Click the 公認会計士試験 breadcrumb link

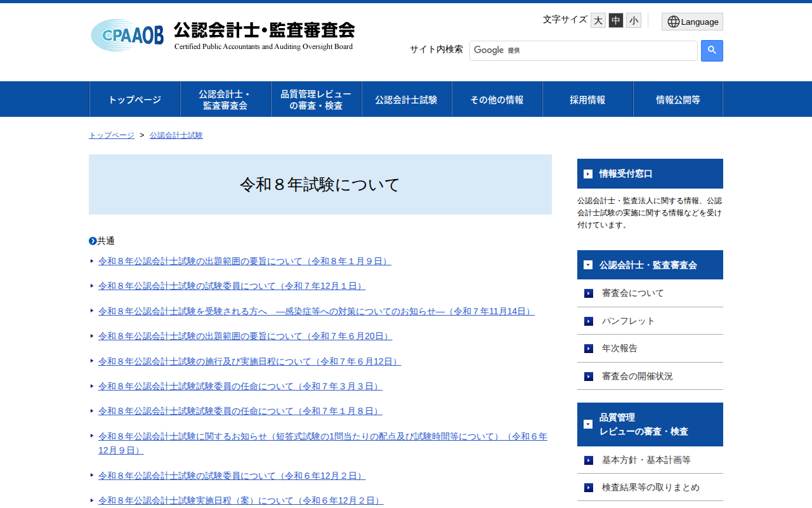coord(176,135)
